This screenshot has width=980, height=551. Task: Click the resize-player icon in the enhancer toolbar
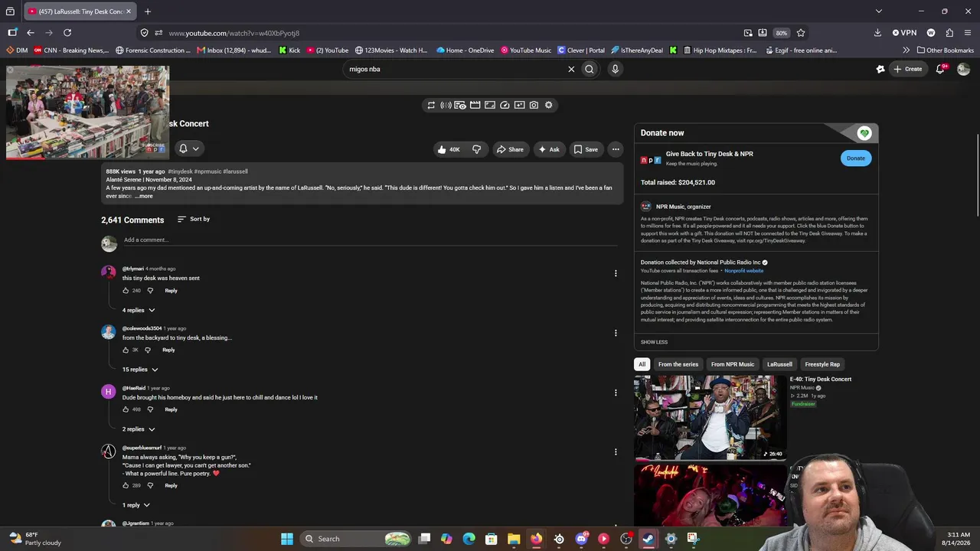490,105
